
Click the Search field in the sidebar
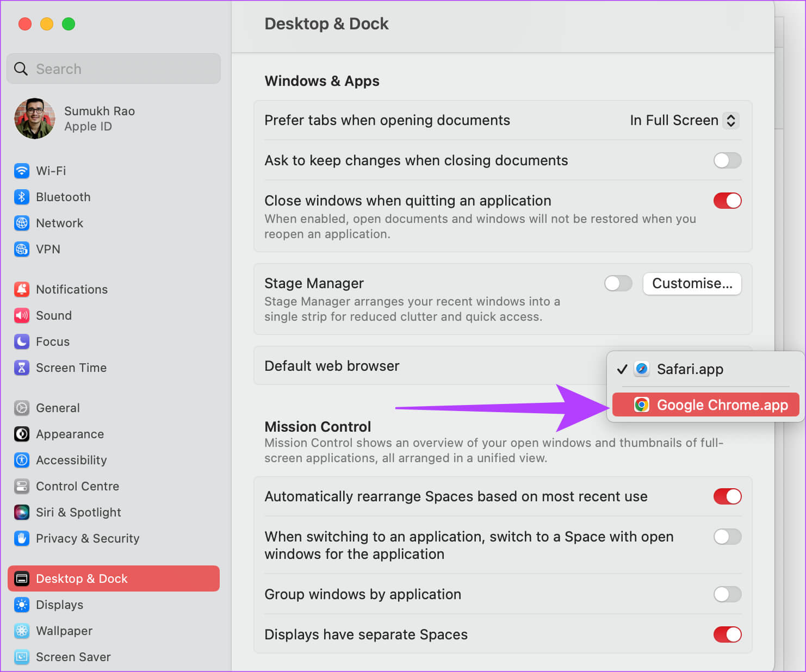coord(114,69)
